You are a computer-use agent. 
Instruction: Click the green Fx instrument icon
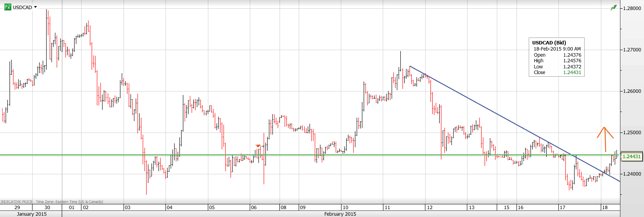pyautogui.click(x=8, y=7)
